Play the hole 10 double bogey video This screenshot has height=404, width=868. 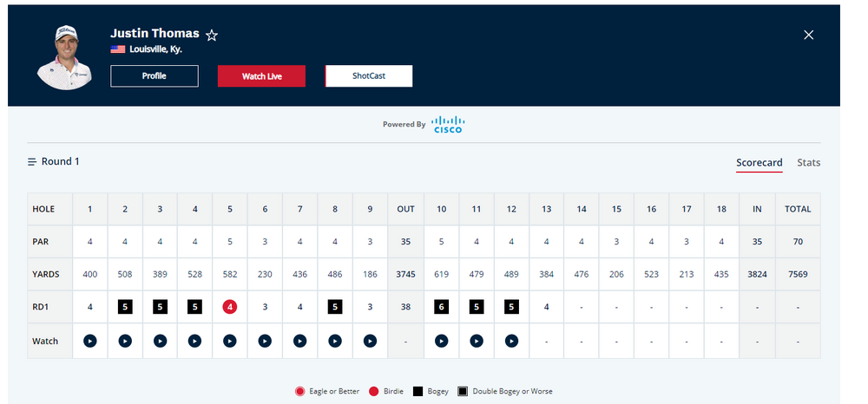(x=441, y=341)
